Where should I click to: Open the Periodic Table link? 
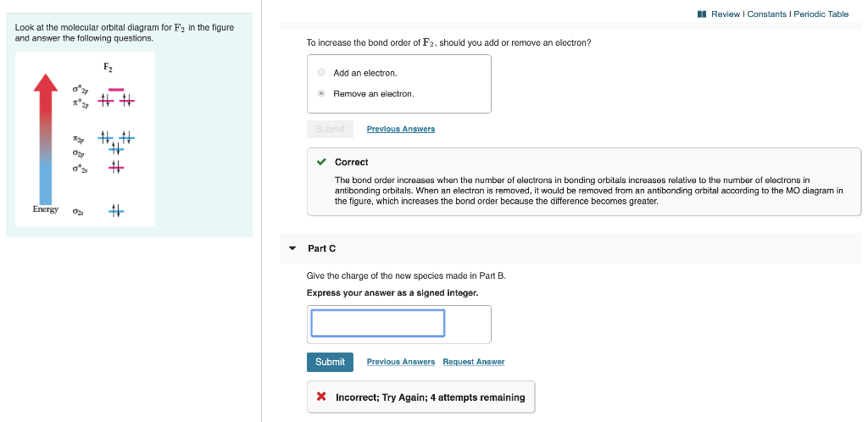tap(821, 14)
